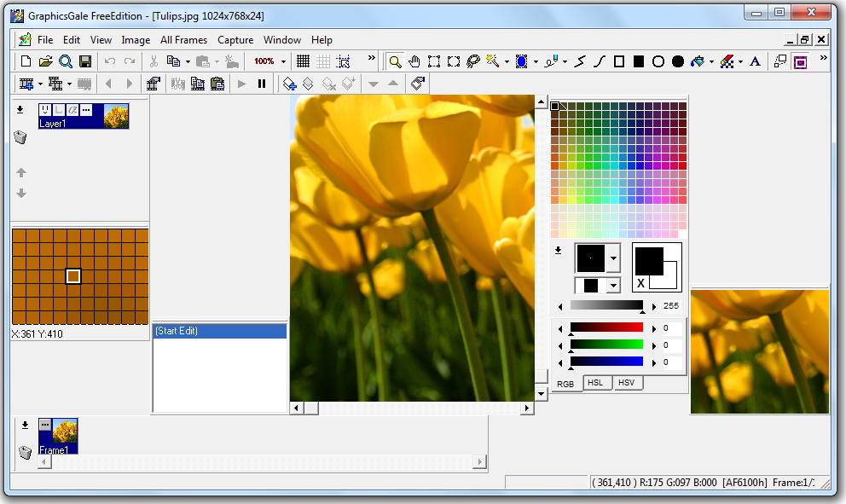Select (Start Edit) history entry
The height and width of the screenshot is (504, 846).
pos(219,331)
